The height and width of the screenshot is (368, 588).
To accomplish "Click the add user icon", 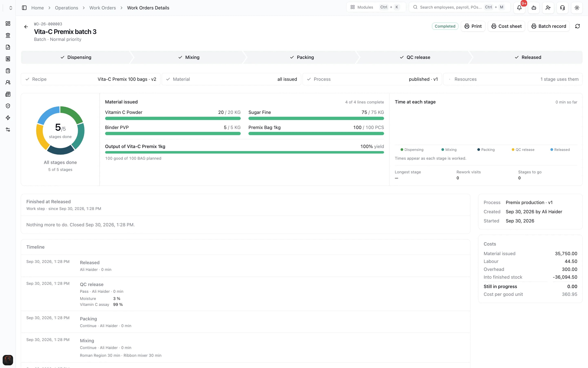I will pos(548,8).
